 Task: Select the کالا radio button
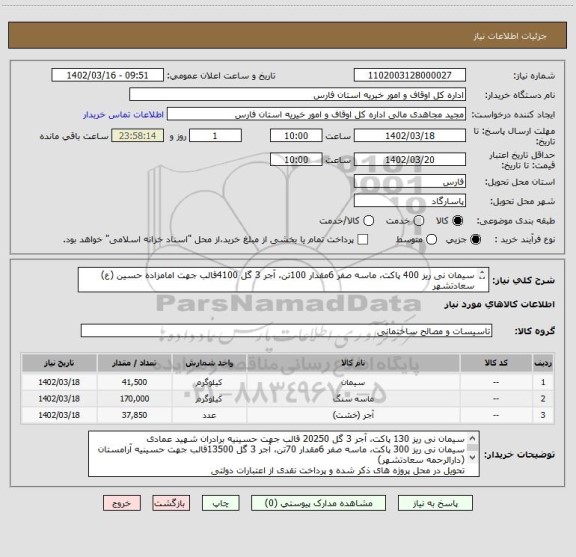point(457,220)
